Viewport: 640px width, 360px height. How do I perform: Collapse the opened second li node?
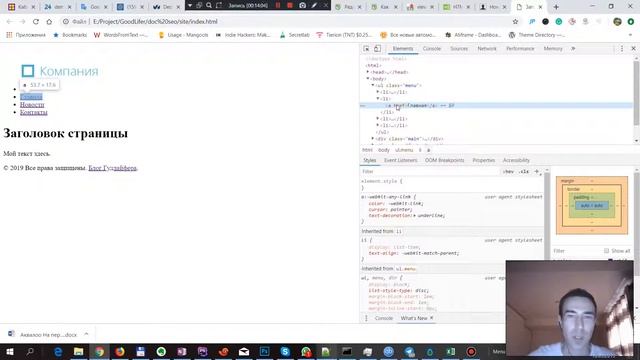click(378, 99)
